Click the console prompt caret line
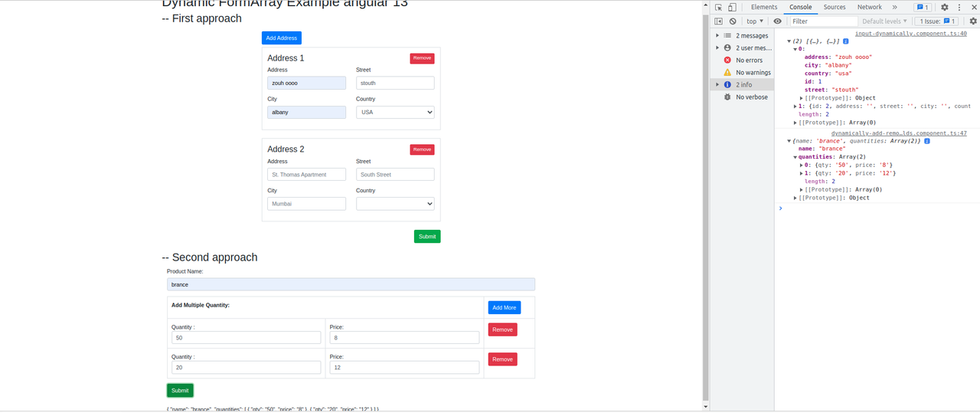This screenshot has width=980, height=413. 877,208
